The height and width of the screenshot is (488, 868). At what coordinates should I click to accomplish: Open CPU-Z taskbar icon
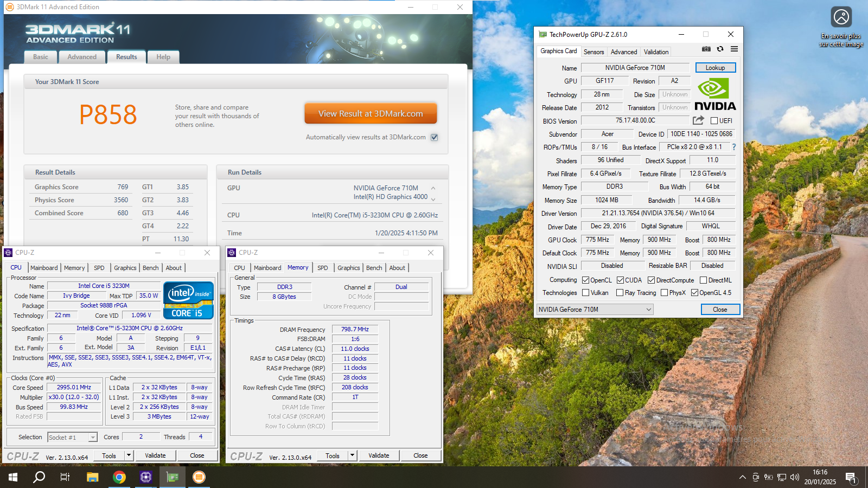click(x=146, y=477)
